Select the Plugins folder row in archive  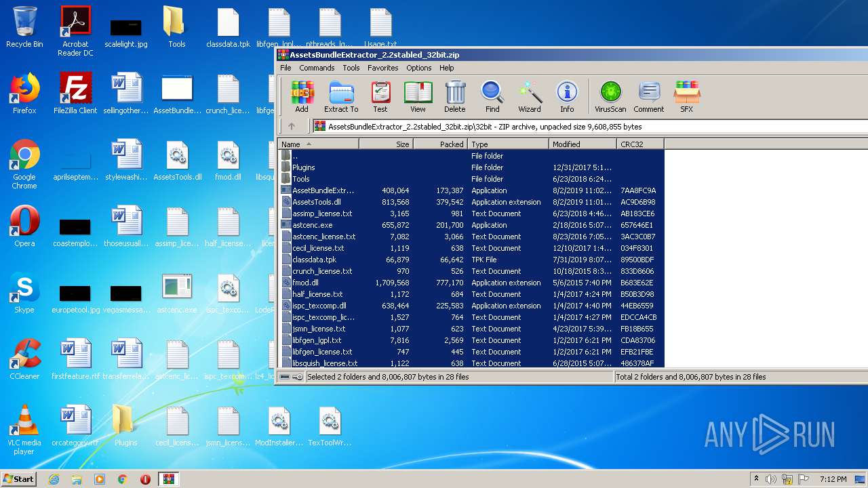[471, 167]
